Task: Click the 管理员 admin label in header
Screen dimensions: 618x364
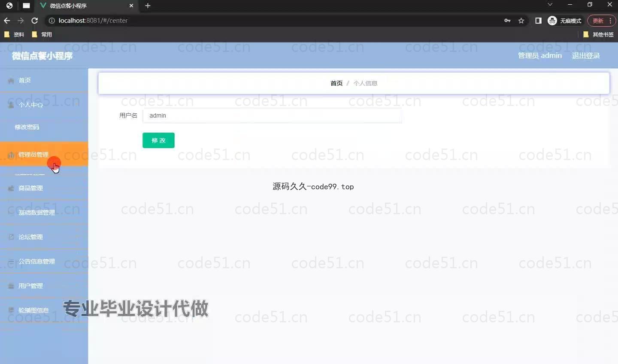Action: [540, 56]
